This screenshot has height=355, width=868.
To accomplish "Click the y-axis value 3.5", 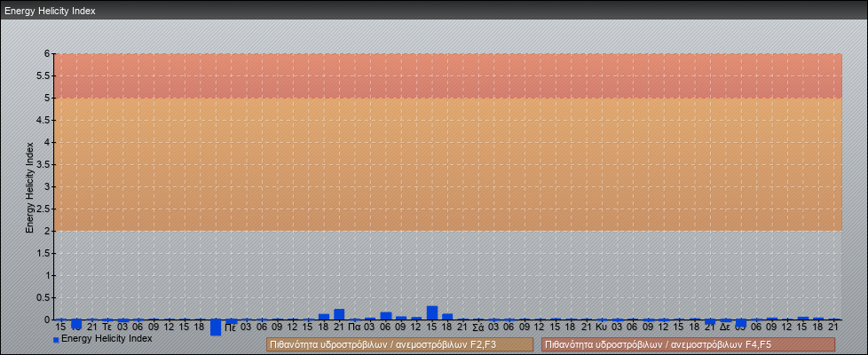I will [43, 164].
